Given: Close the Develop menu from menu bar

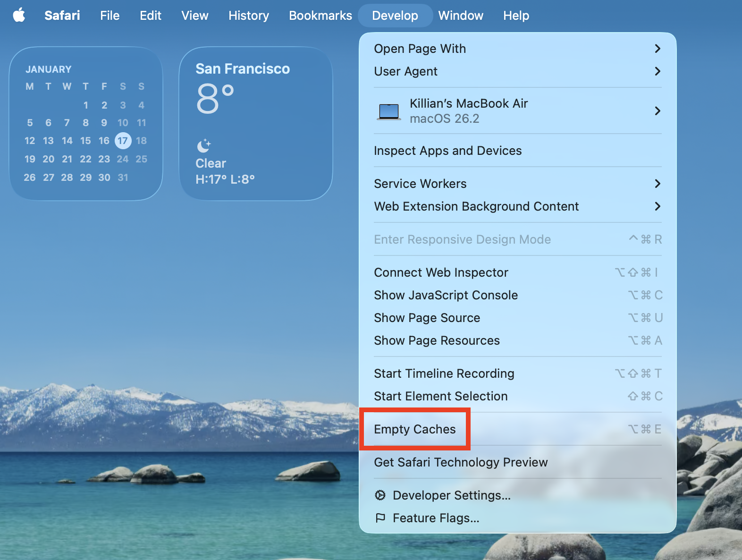Looking at the screenshot, I should [395, 16].
